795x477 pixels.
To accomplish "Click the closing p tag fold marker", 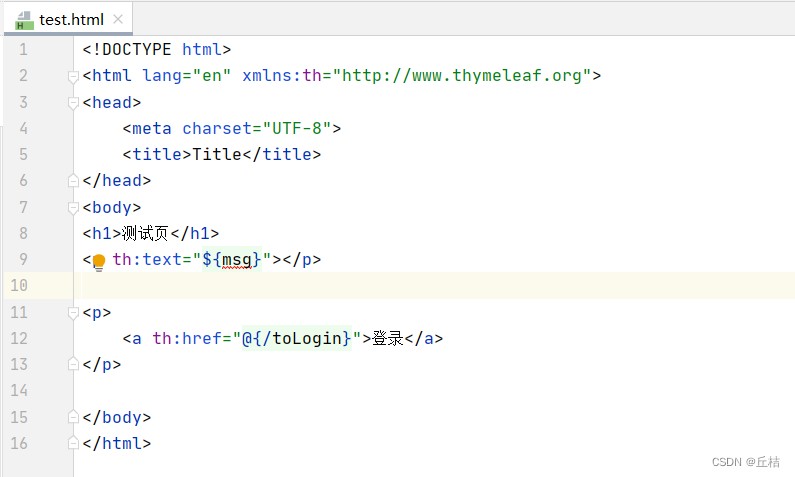I will [73, 365].
